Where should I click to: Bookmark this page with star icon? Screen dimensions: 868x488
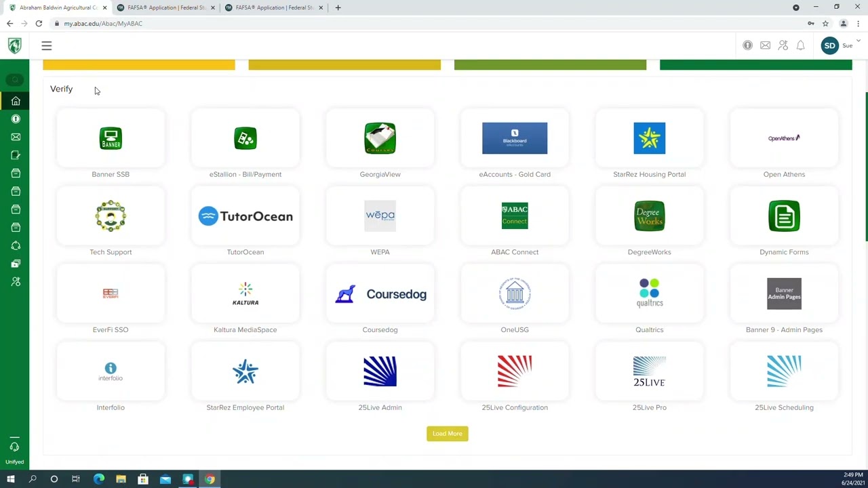click(x=825, y=23)
